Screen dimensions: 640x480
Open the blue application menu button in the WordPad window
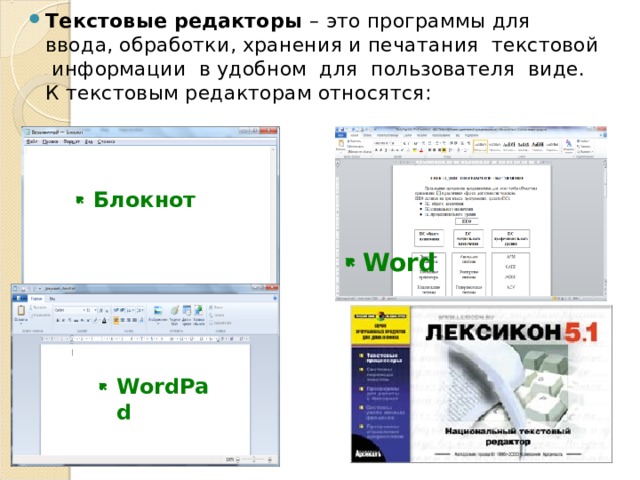click(x=20, y=299)
